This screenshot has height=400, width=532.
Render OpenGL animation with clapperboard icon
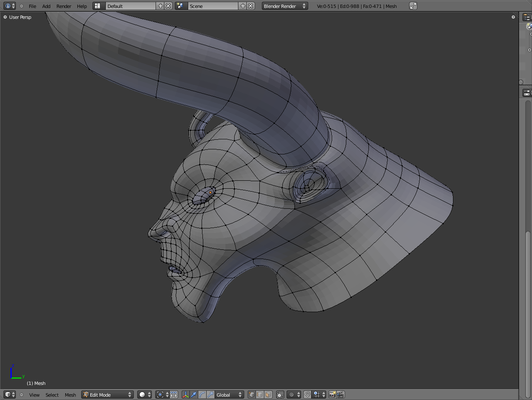pyautogui.click(x=340, y=395)
